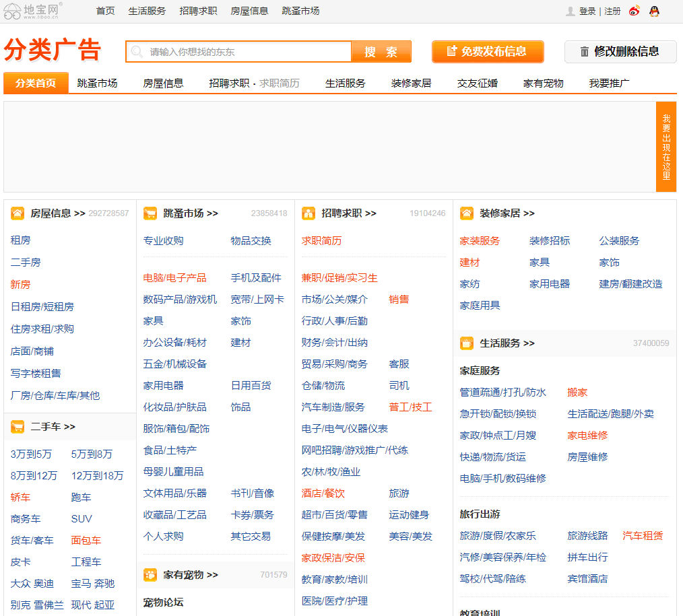Open Weibo login icon
683x616 pixels.
[x=635, y=11]
